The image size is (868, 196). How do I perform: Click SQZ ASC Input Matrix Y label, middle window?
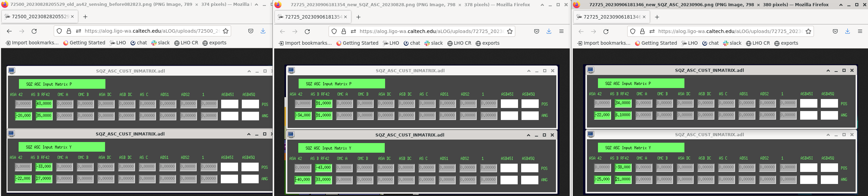coord(341,148)
